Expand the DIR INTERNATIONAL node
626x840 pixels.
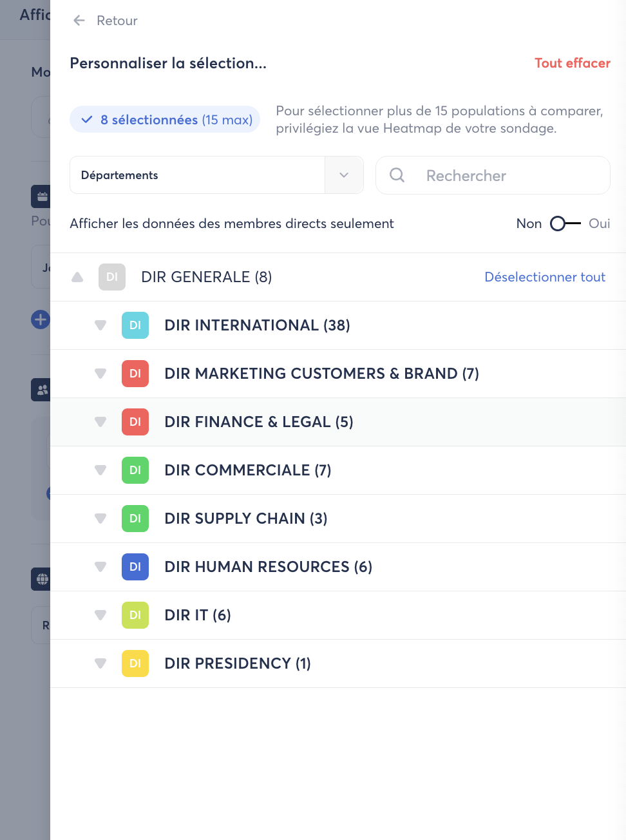[x=100, y=325]
